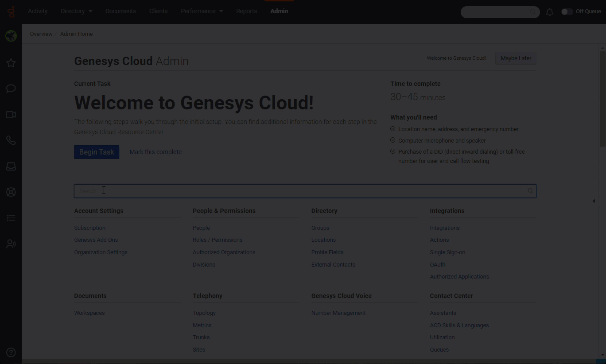
Task: Open Organization Settings
Action: coord(101,252)
